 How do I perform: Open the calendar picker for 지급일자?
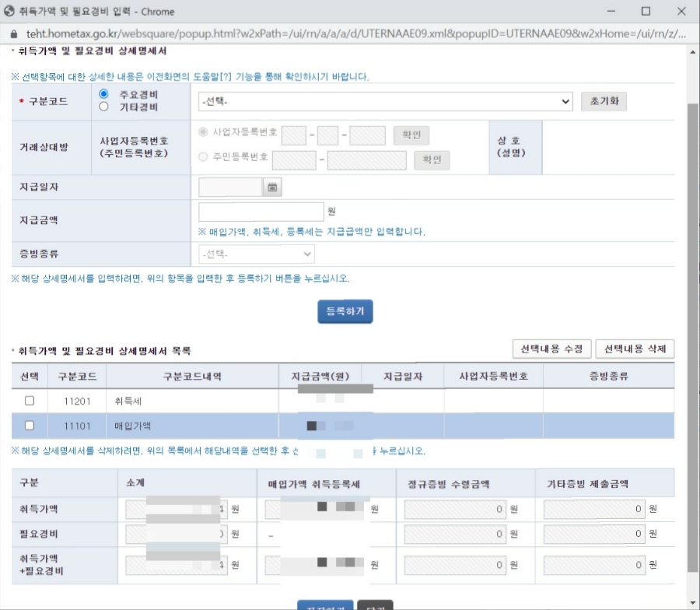click(271, 187)
